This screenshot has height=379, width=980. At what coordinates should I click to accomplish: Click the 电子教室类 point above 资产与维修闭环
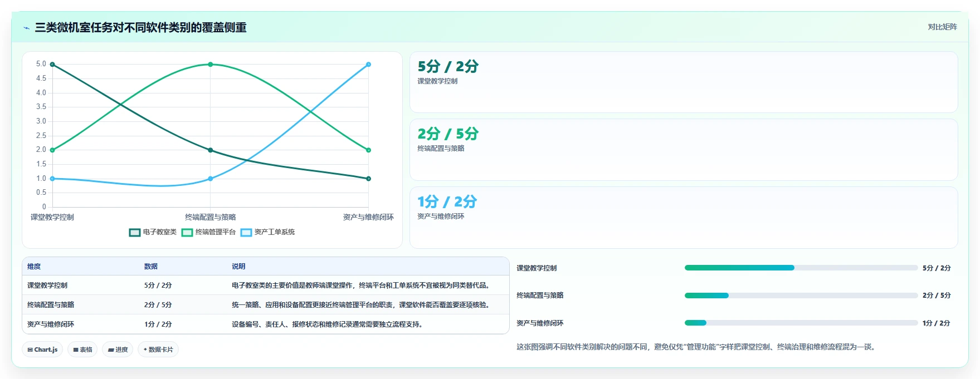click(x=368, y=179)
